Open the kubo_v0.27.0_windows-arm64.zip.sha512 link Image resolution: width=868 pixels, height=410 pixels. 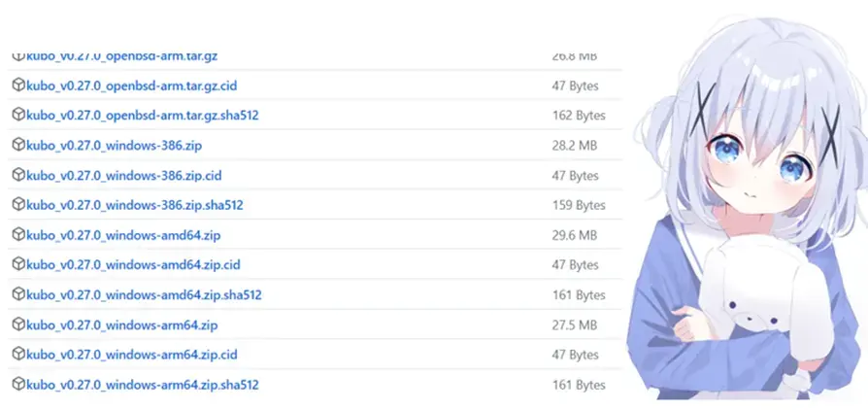tap(143, 385)
